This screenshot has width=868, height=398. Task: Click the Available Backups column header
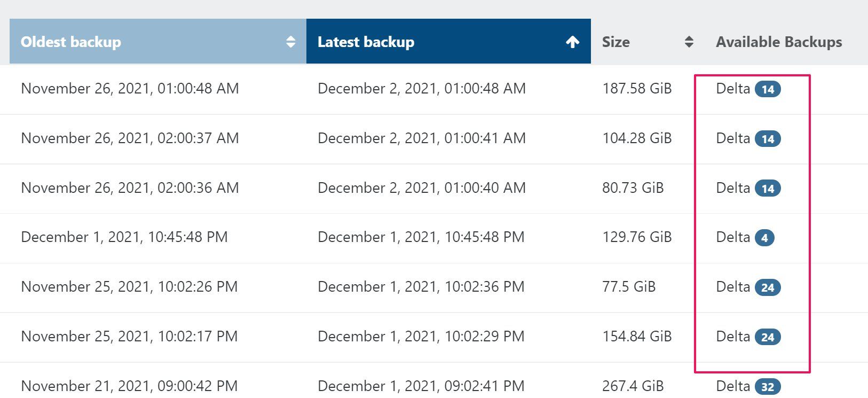(778, 42)
